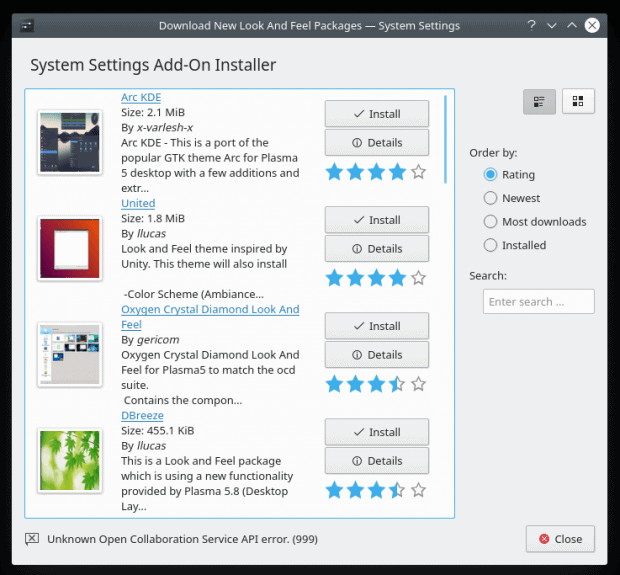Click author name gericom
Image resolution: width=620 pixels, height=575 pixels.
pos(158,340)
